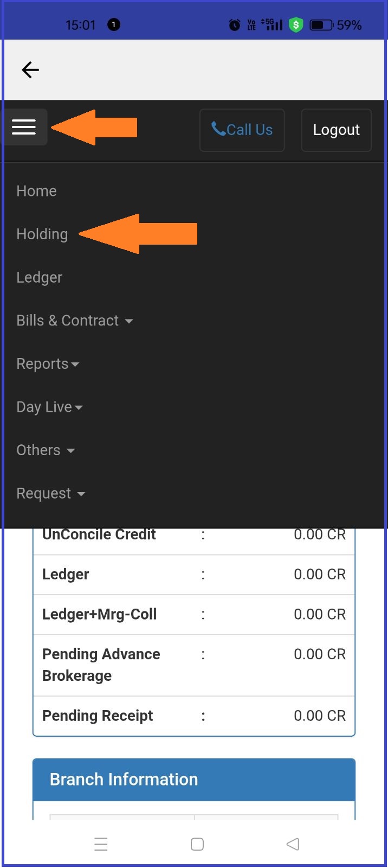Viewport: 388px width, 868px height.
Task: Open the Holding menu item
Action: [x=42, y=234]
